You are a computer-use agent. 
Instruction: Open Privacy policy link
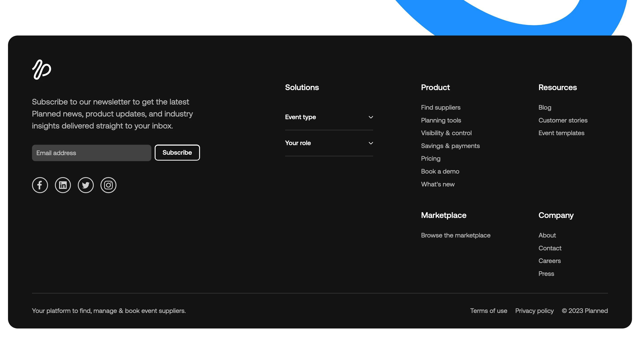point(534,311)
